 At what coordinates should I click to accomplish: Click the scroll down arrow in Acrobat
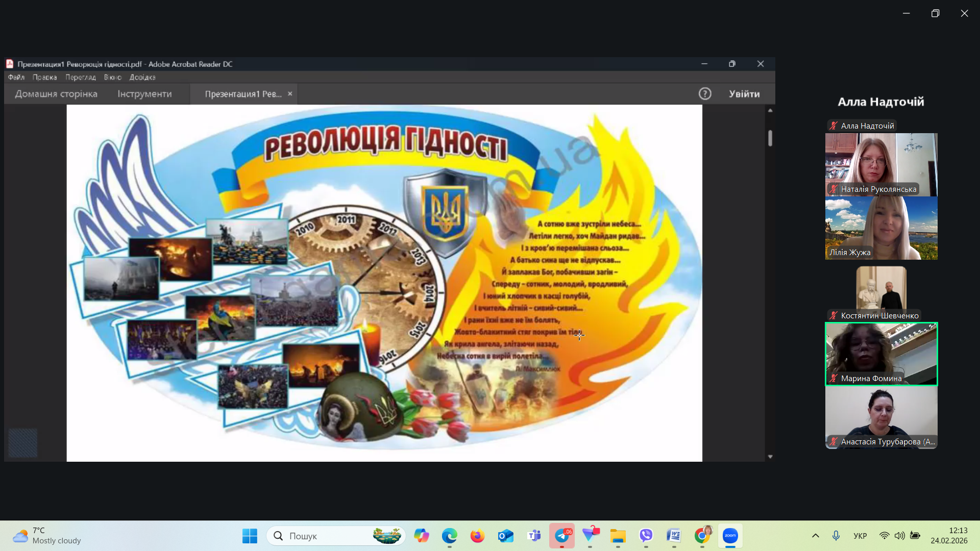point(770,457)
